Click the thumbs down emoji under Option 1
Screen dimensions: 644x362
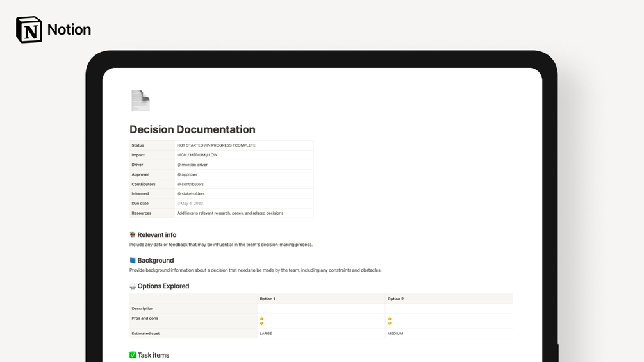(x=261, y=324)
